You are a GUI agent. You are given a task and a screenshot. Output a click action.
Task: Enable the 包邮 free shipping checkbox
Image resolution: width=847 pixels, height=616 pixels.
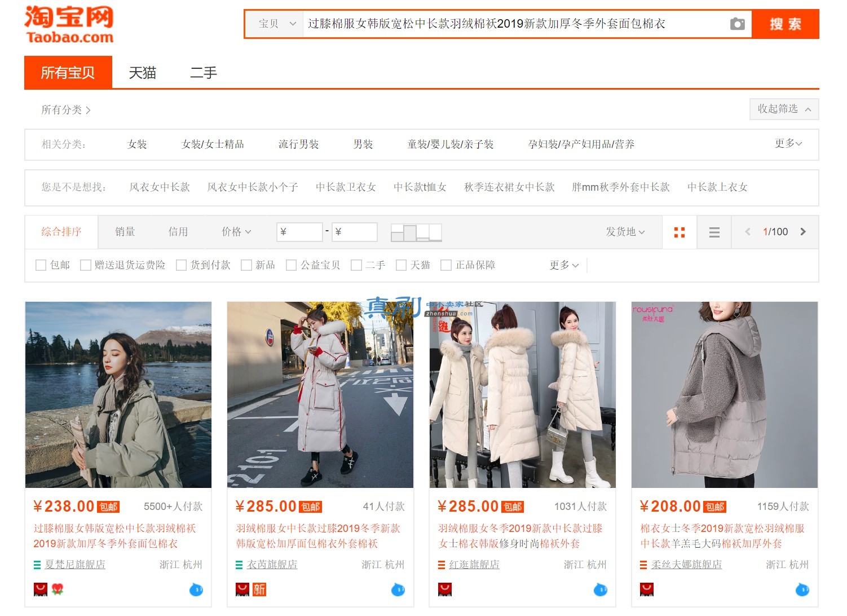pyautogui.click(x=41, y=265)
